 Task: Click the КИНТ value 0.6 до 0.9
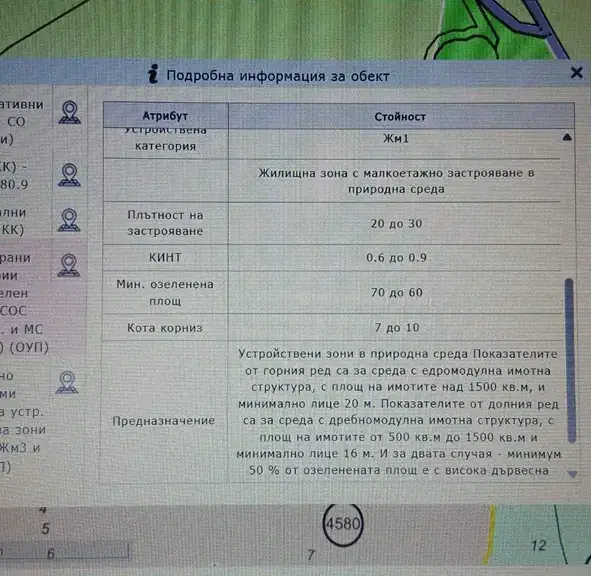[x=396, y=258]
